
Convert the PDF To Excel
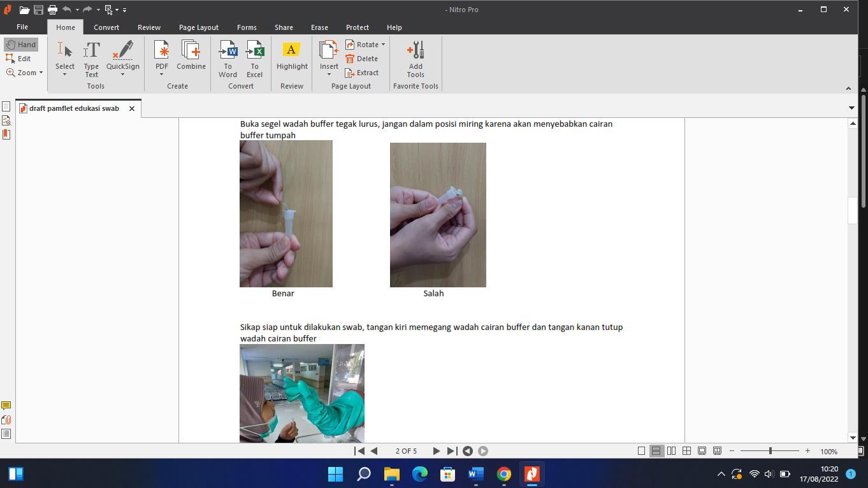(254, 59)
